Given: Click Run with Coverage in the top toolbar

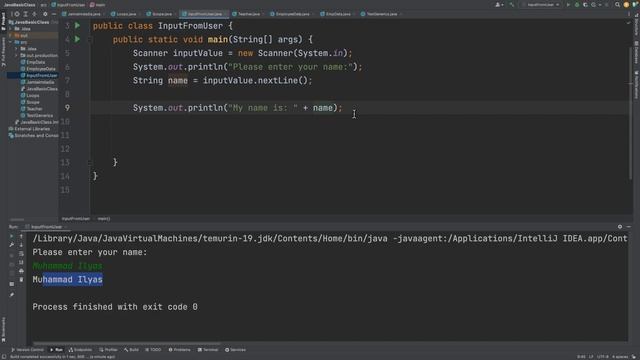Looking at the screenshot, I should click(585, 5).
